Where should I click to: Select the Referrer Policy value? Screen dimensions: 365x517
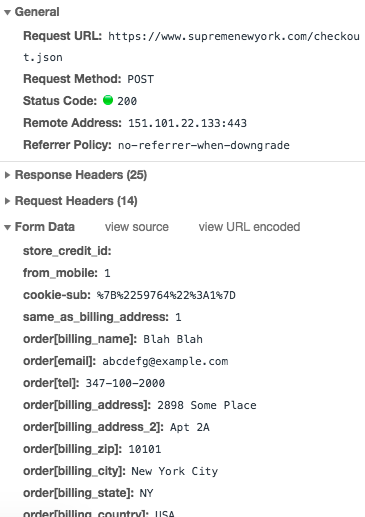pos(204,145)
